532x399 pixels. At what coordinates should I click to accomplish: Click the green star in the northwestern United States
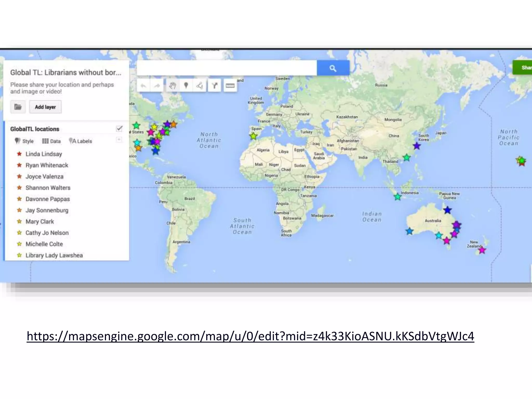(136, 126)
